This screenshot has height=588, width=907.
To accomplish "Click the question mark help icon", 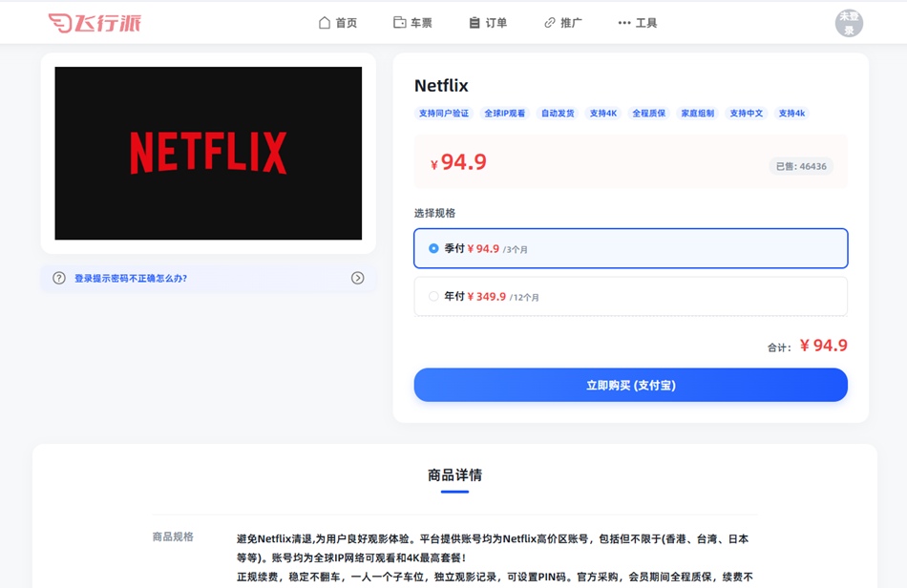I will [x=59, y=278].
